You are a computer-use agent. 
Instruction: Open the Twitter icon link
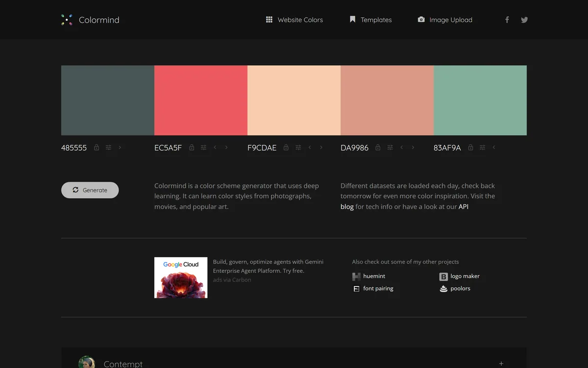[524, 20]
